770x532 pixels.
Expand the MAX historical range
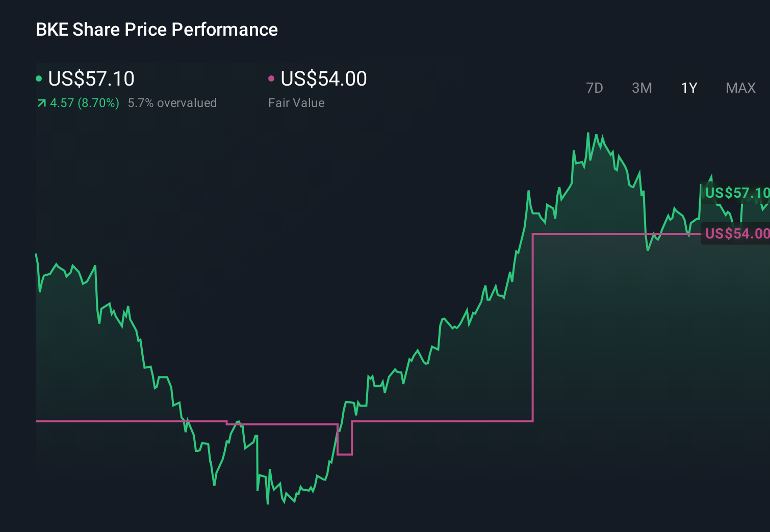(740, 88)
